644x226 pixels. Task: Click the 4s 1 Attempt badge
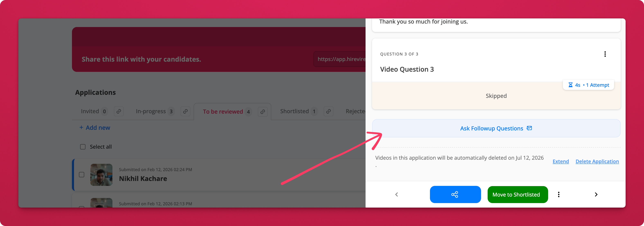click(x=588, y=85)
